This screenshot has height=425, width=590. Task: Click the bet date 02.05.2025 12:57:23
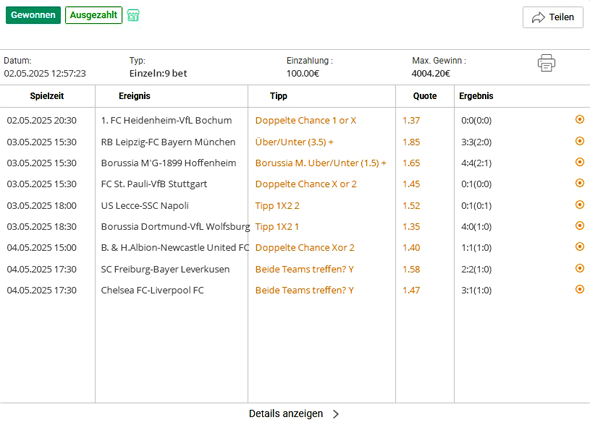tap(45, 73)
